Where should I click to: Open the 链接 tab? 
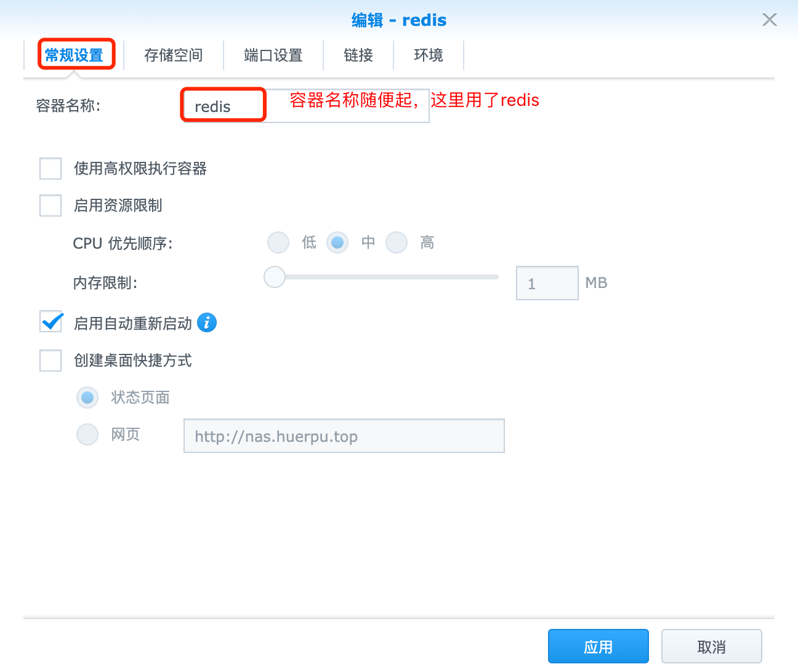tap(358, 55)
